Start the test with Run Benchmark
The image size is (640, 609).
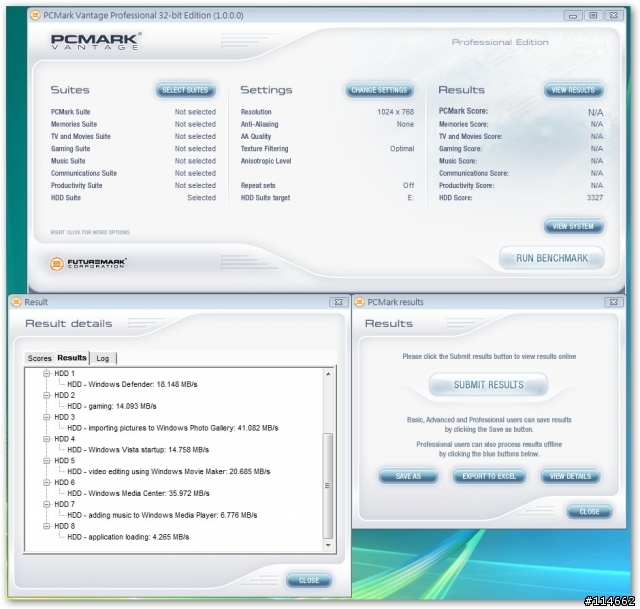tap(551, 258)
